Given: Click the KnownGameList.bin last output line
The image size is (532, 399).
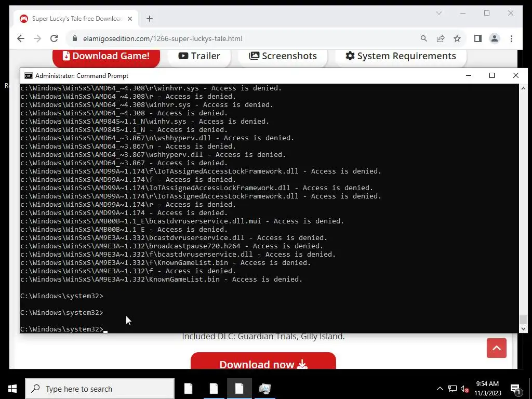Looking at the screenshot, I should pyautogui.click(x=162, y=279).
